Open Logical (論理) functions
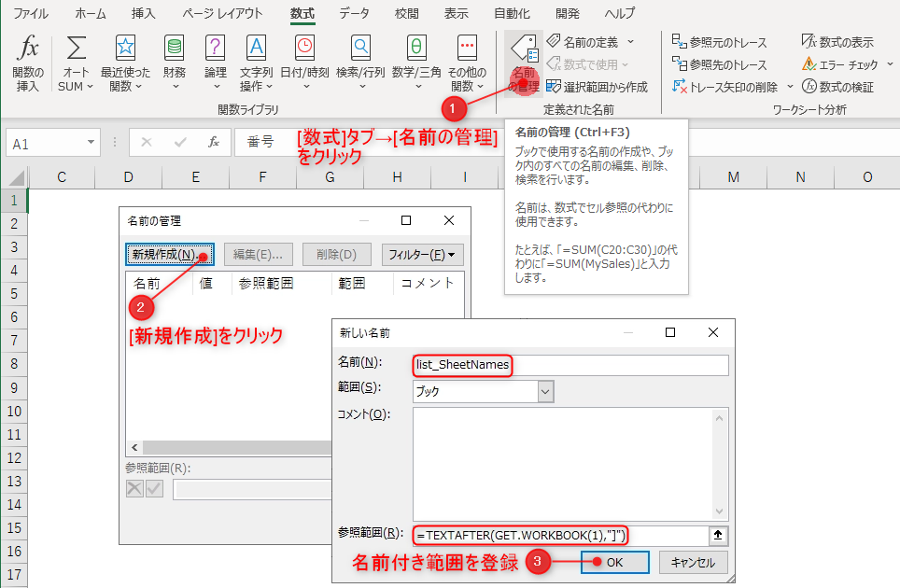The image size is (900, 588). [x=216, y=63]
